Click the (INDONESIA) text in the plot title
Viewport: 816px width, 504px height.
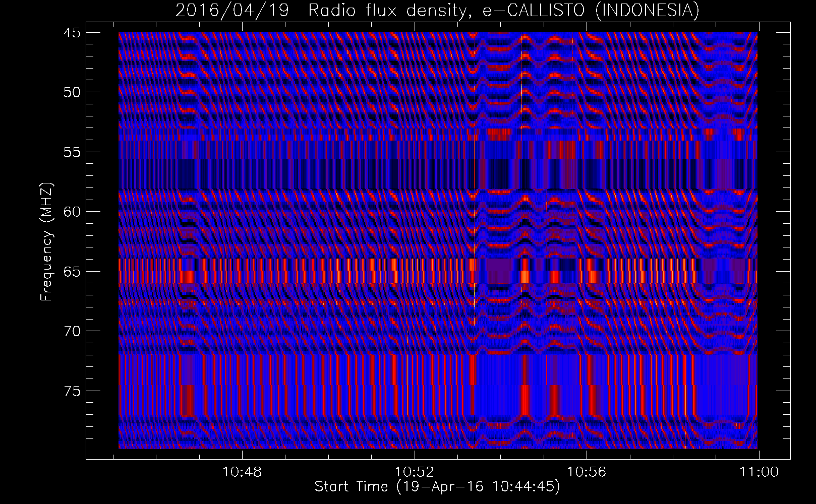(x=648, y=10)
